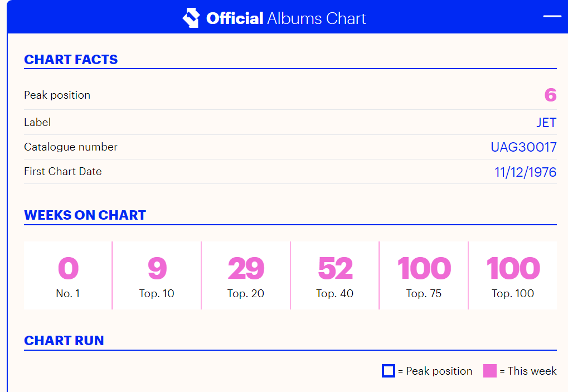Select the Top. 10 weeks tile
568x392 pixels.
157,275
